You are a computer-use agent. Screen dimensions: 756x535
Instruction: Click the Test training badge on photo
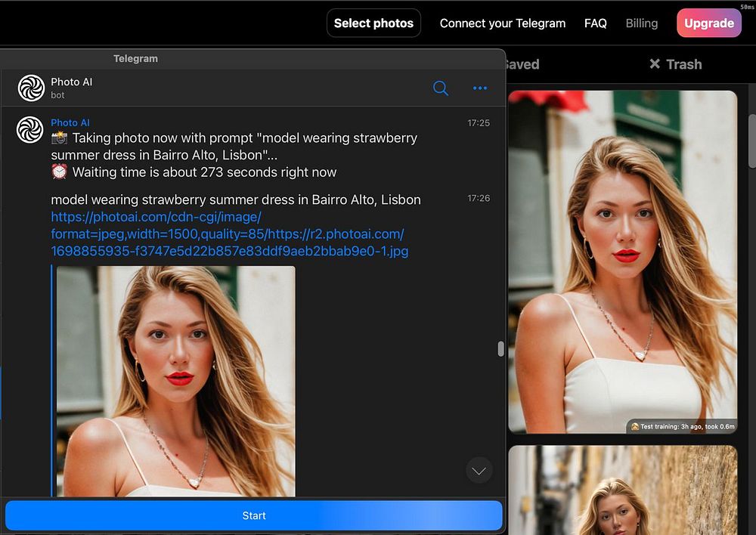tap(681, 426)
